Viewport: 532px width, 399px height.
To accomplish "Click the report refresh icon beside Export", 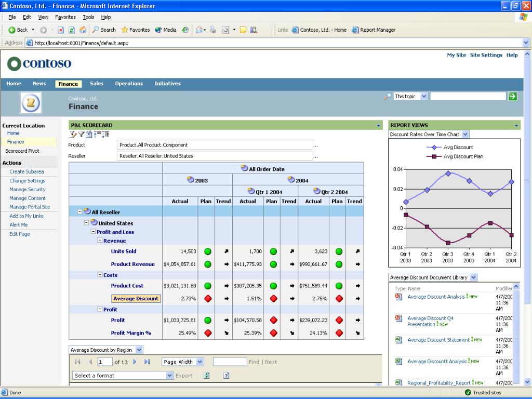I will [x=207, y=375].
